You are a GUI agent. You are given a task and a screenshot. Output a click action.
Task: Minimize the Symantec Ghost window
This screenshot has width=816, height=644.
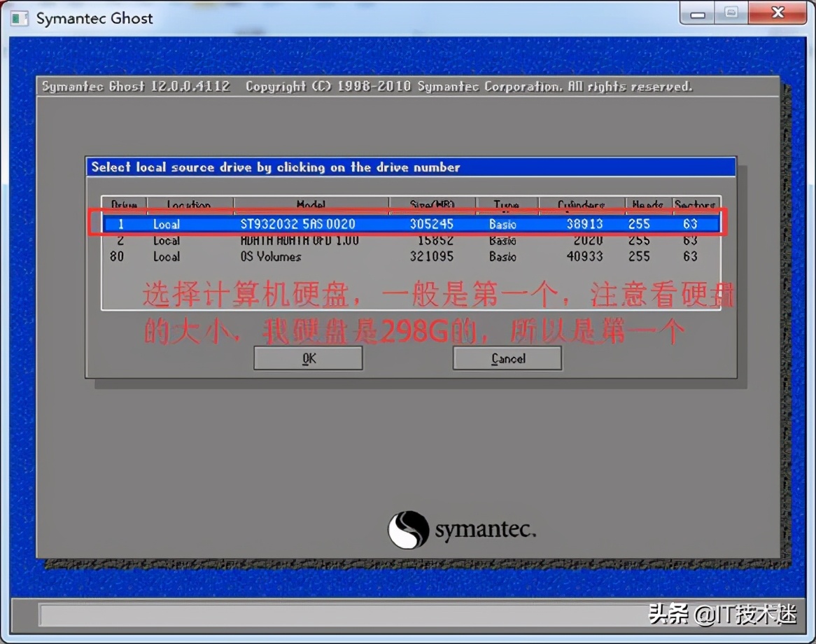(698, 13)
